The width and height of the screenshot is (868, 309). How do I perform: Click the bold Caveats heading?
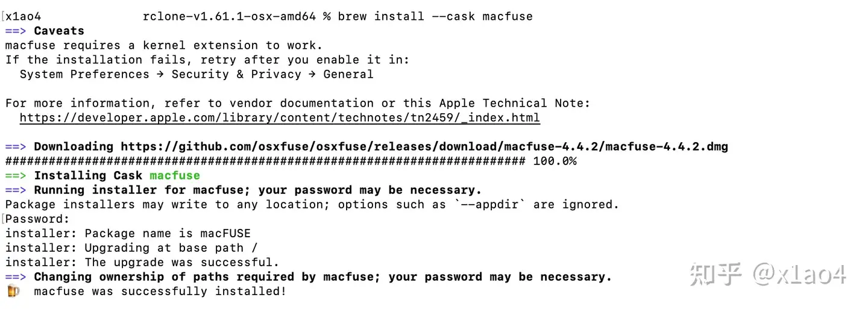click(59, 31)
